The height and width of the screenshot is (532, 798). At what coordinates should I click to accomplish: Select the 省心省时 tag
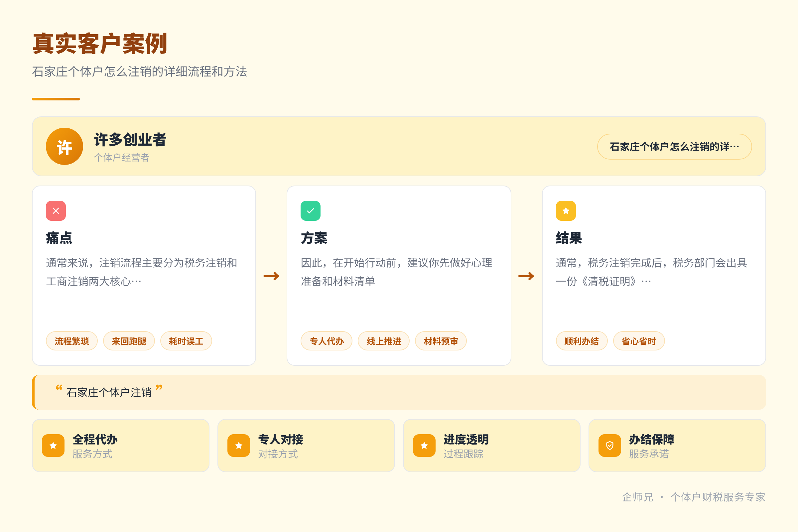click(x=639, y=341)
